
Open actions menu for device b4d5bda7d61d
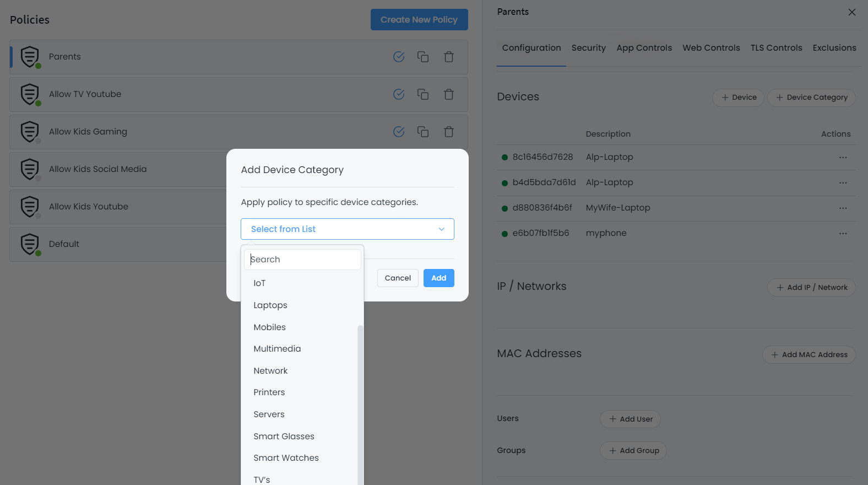(x=843, y=183)
